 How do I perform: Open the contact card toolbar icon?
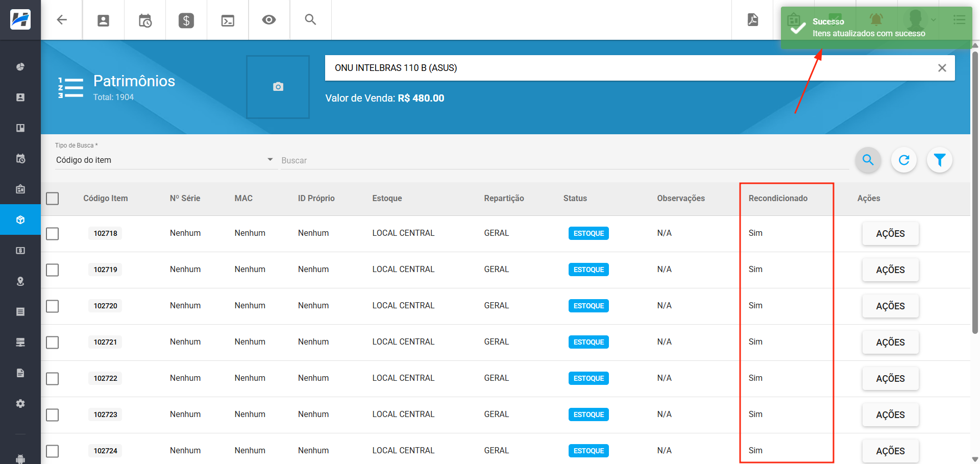[x=103, y=20]
